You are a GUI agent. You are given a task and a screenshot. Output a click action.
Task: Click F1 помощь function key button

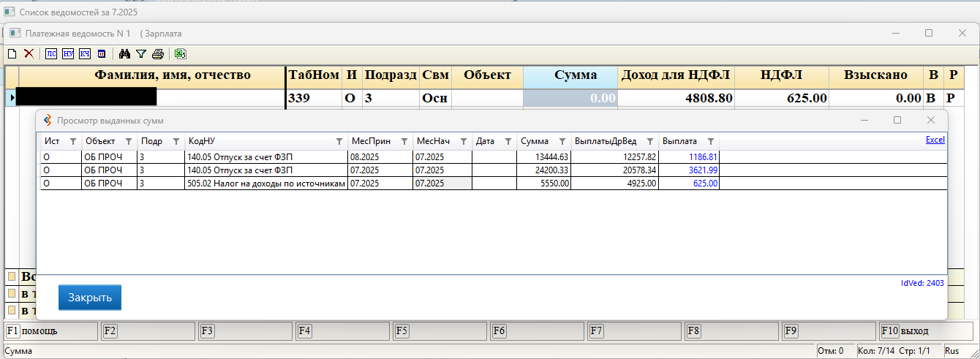click(51, 331)
